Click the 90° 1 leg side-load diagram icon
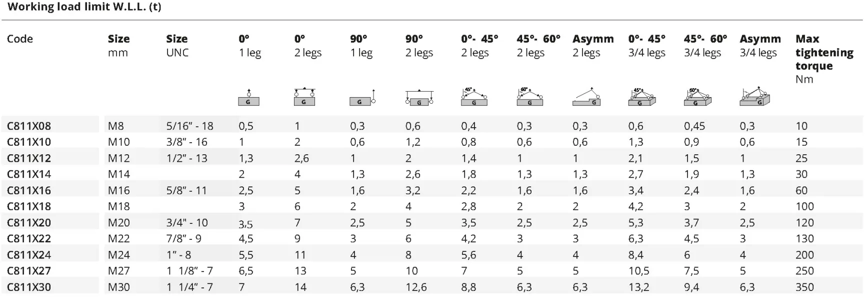The height and width of the screenshot is (300, 868). 362,98
